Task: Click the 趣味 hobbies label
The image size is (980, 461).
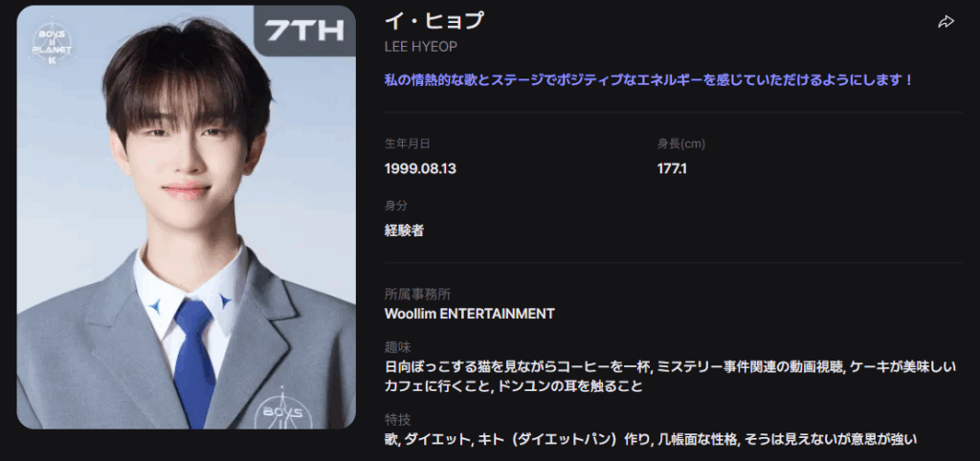Action: click(397, 347)
